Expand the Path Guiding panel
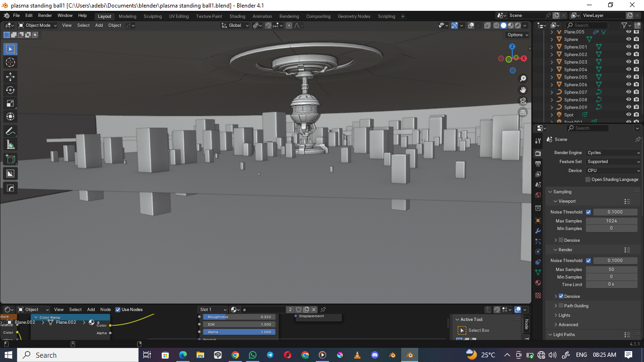 (556, 306)
